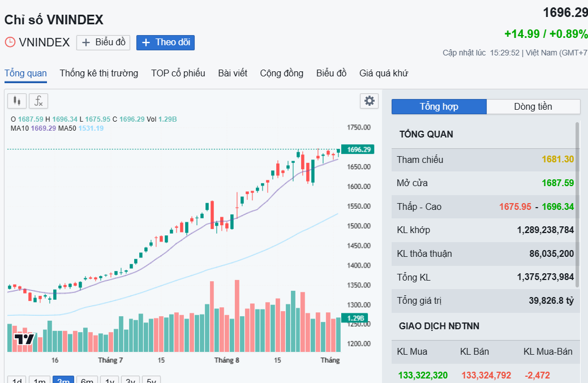Click the Mở cửa value 1687.59
The image size is (588, 383).
(558, 183)
